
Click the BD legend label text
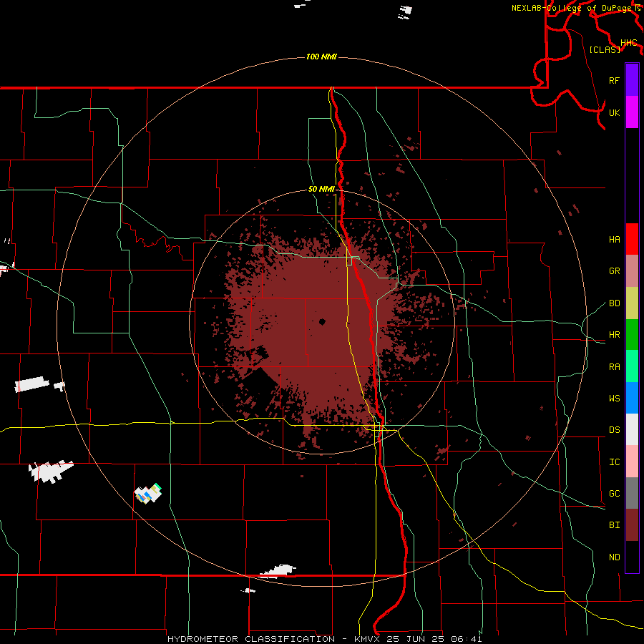[x=614, y=303]
